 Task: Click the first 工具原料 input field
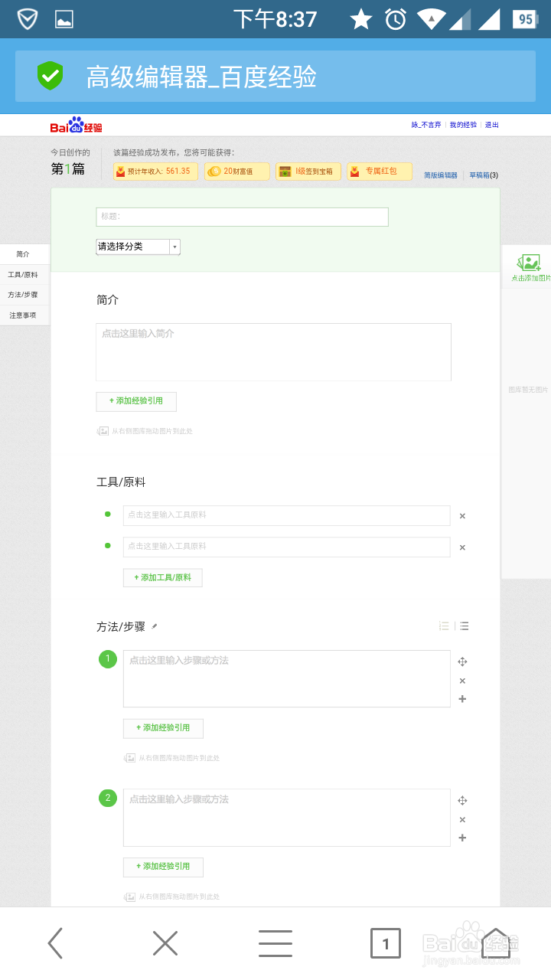(286, 515)
